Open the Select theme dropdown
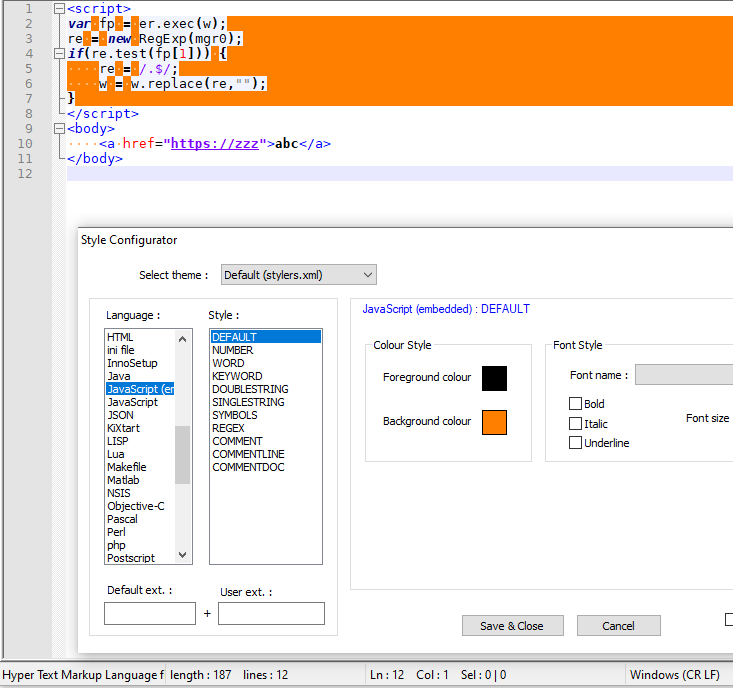Viewport: 733px width, 688px height. click(299, 275)
